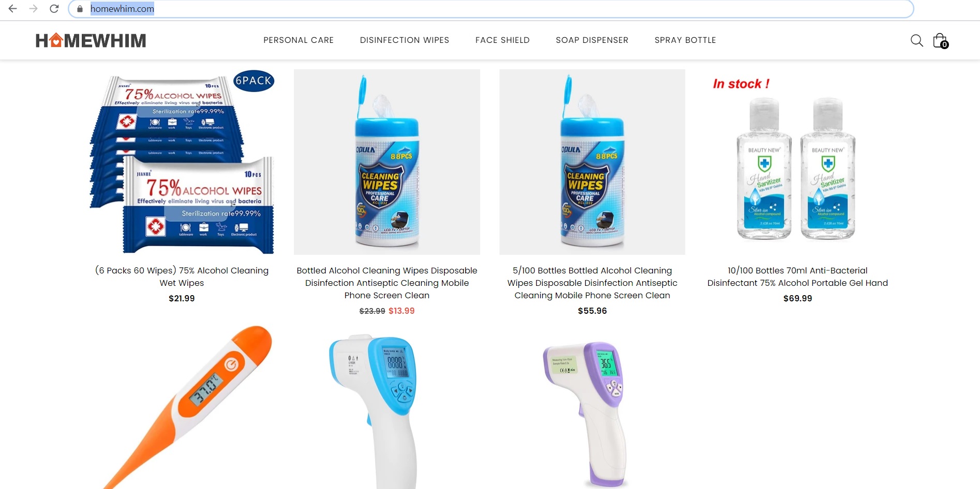Viewport: 980px width, 489px height.
Task: Click the HOMEWHIM logo
Action: 91,40
